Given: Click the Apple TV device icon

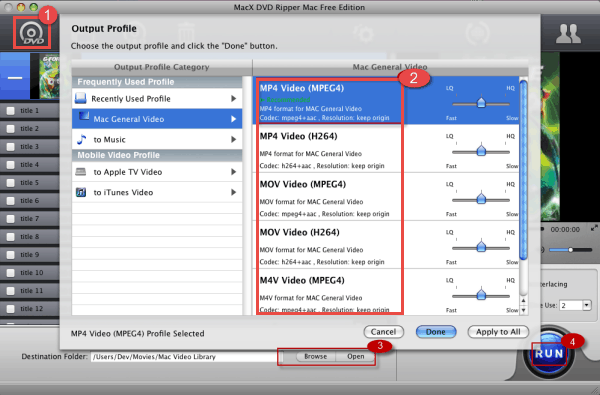Looking at the screenshot, I should [x=81, y=171].
